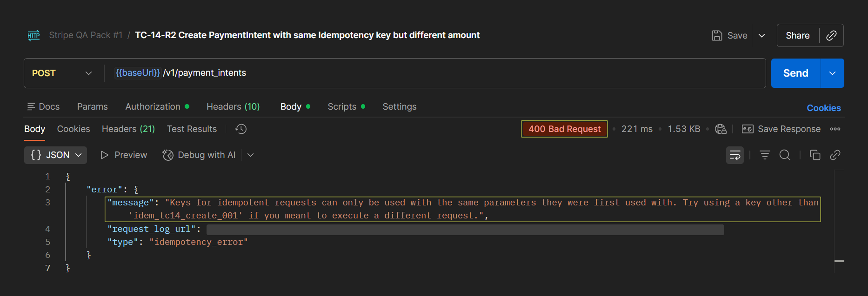Click the Preview play icon
The image size is (868, 296).
pyautogui.click(x=105, y=155)
